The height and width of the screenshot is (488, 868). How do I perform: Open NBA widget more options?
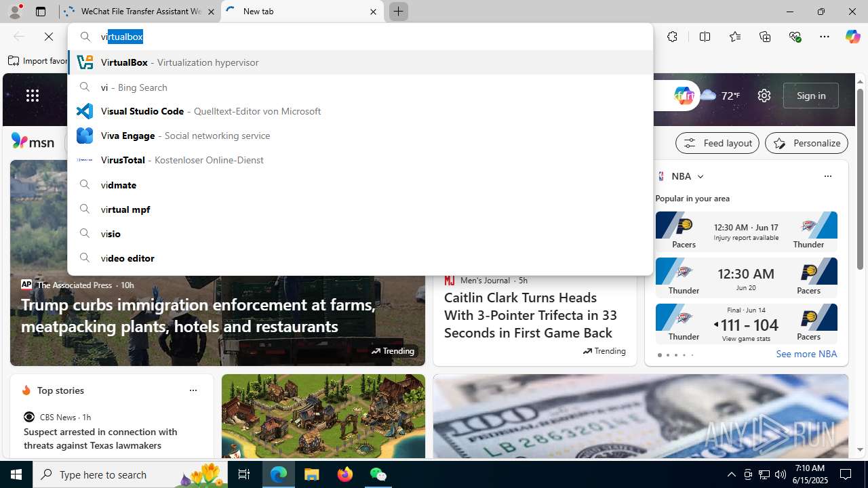point(827,176)
